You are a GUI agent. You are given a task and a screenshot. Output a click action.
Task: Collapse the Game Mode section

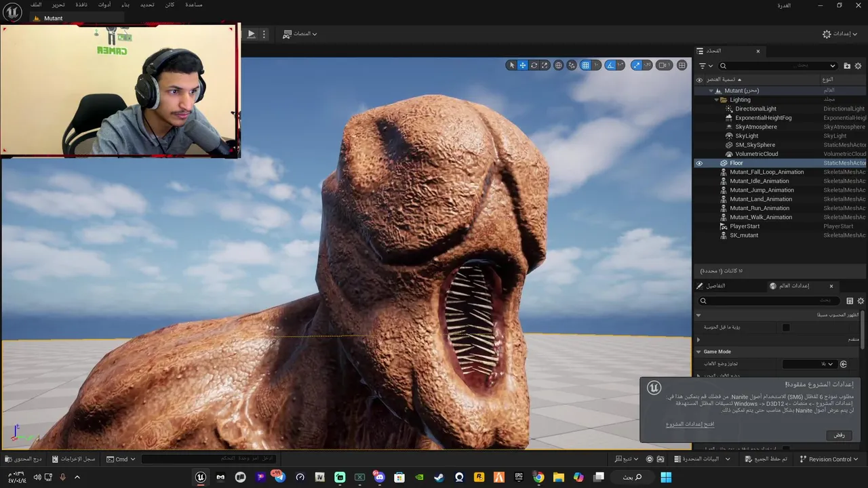(x=698, y=352)
